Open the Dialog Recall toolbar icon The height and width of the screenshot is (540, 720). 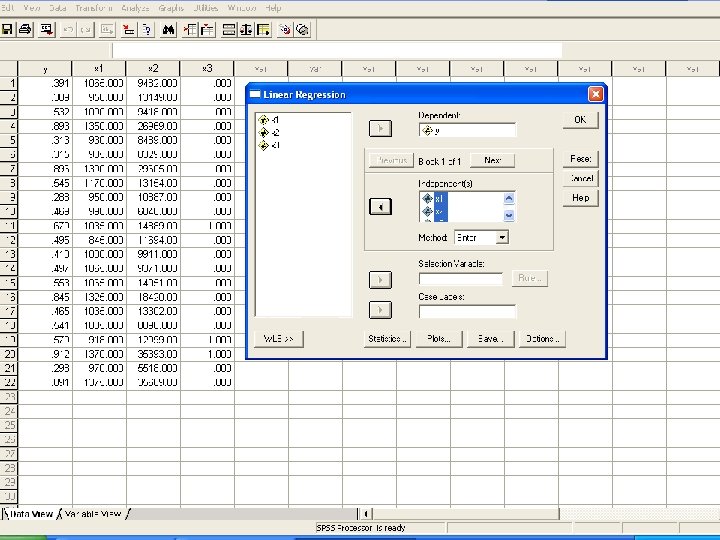tap(46, 30)
